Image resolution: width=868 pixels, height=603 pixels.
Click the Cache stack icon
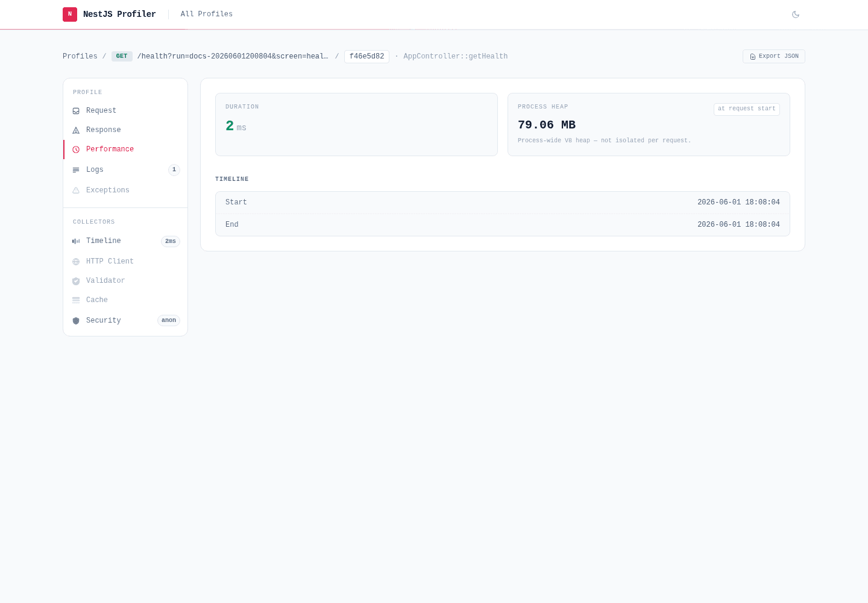[76, 300]
